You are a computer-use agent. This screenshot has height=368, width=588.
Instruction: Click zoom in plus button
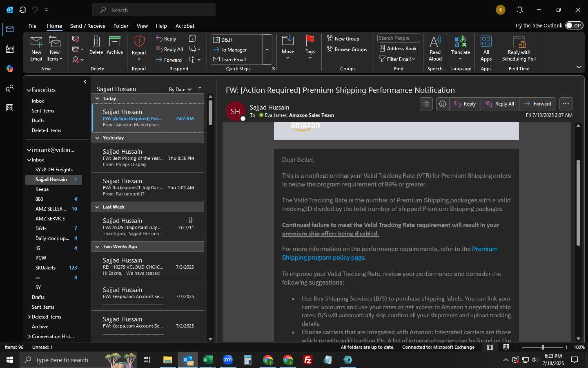click(566, 347)
